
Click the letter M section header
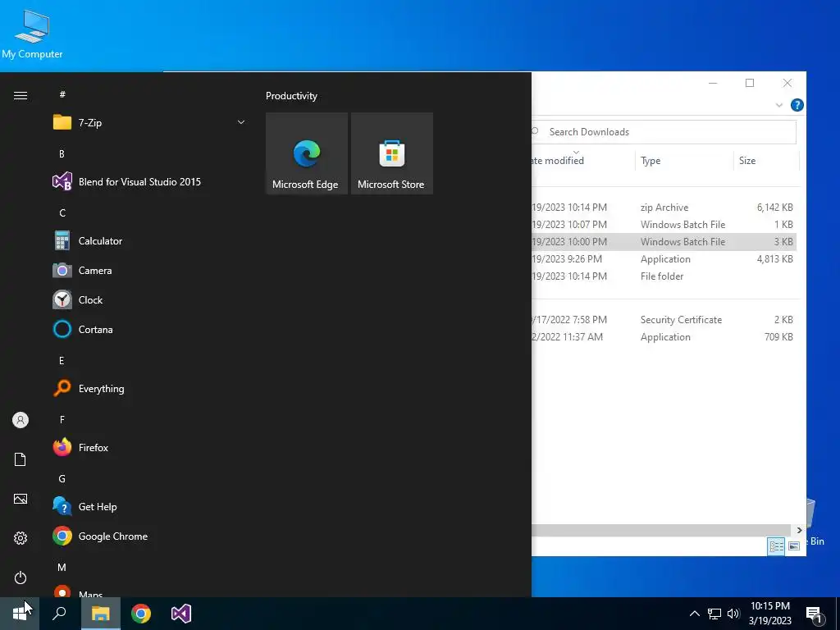coord(62,567)
